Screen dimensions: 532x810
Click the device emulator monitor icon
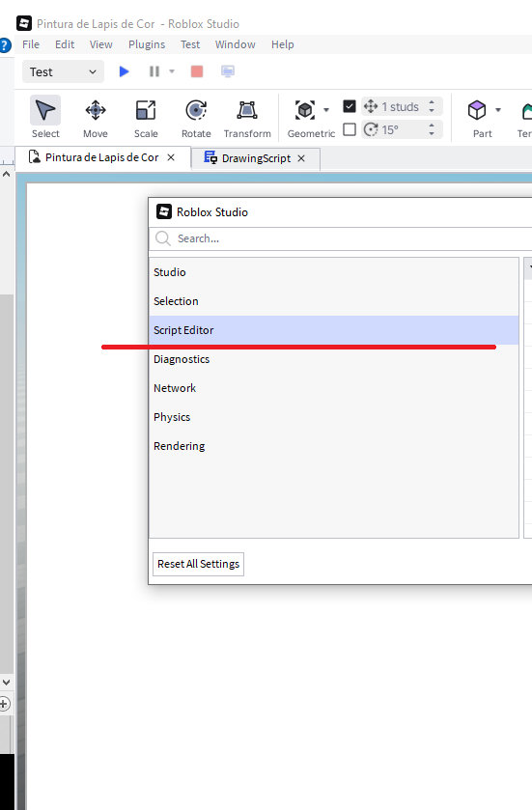(228, 71)
